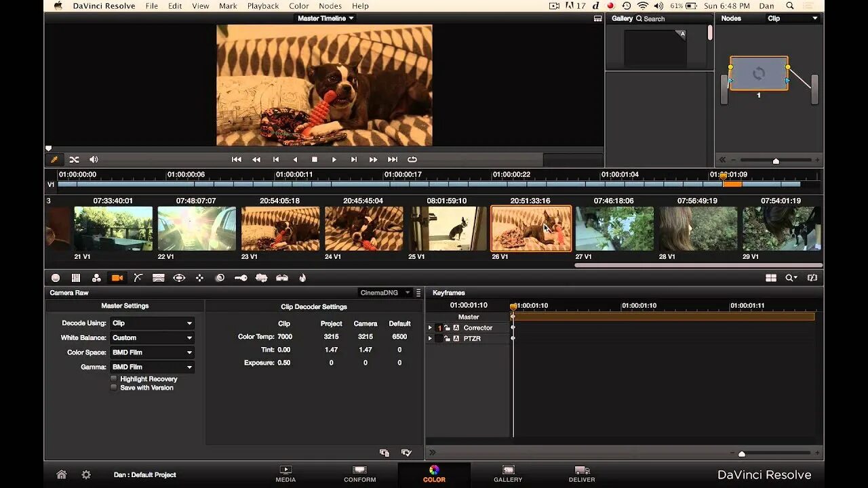
Task: Toggle auto keyframe on PTZR track
Action: pyautogui.click(x=456, y=338)
